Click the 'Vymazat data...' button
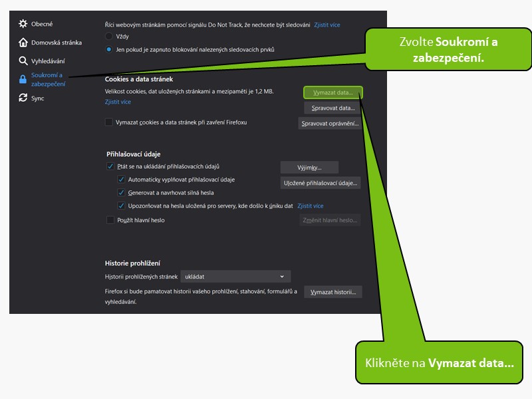The width and height of the screenshot is (532, 399). click(332, 92)
